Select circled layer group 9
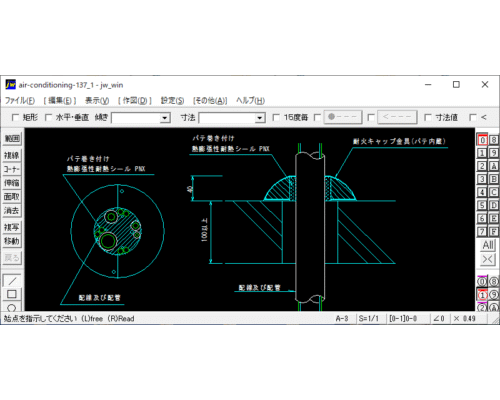Image resolution: width=500 pixels, height=400 pixels. [494, 295]
